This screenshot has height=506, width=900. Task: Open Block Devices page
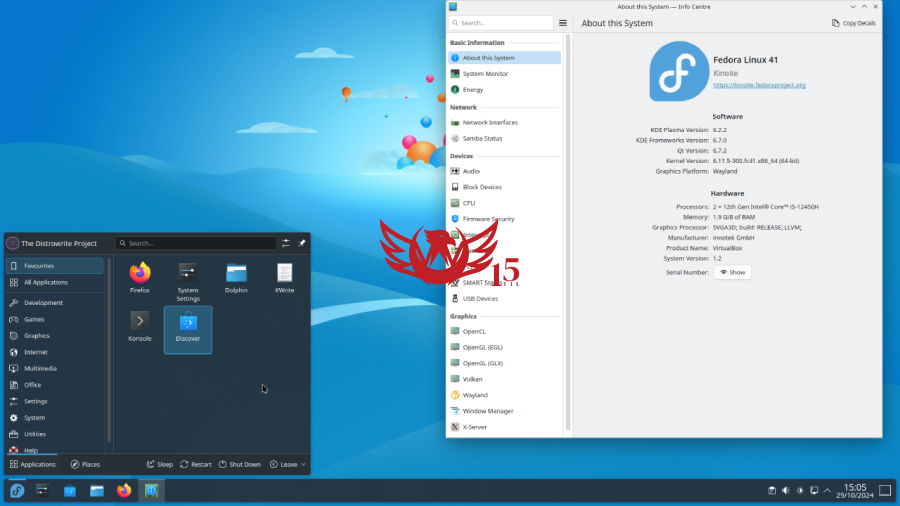505,187
